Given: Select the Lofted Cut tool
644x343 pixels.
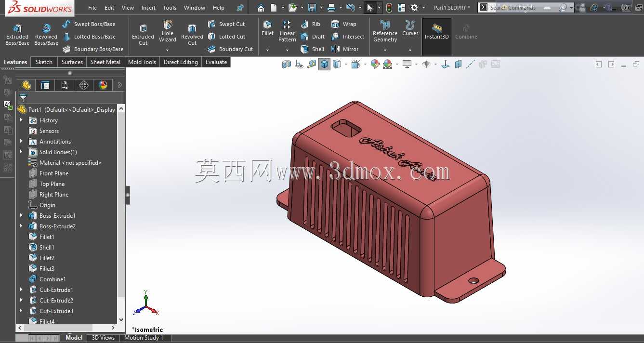Looking at the screenshot, I should click(226, 37).
